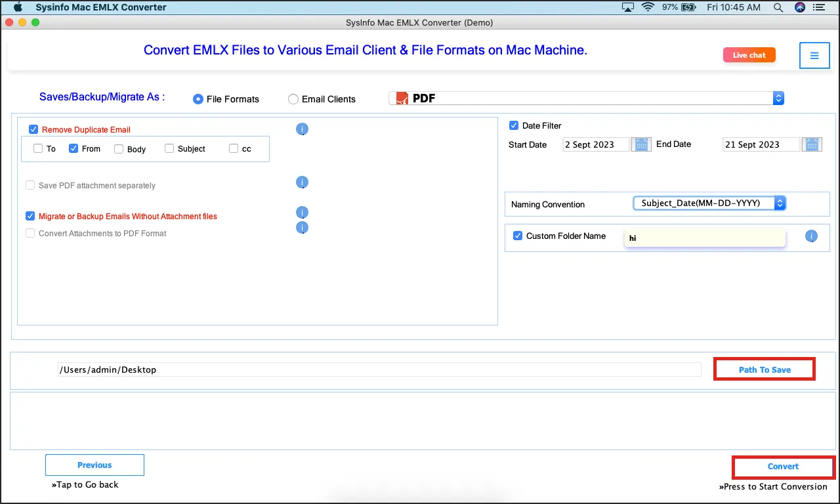
Task: Click the "Saves/Backup/Migrate As :" label
Action: (102, 96)
